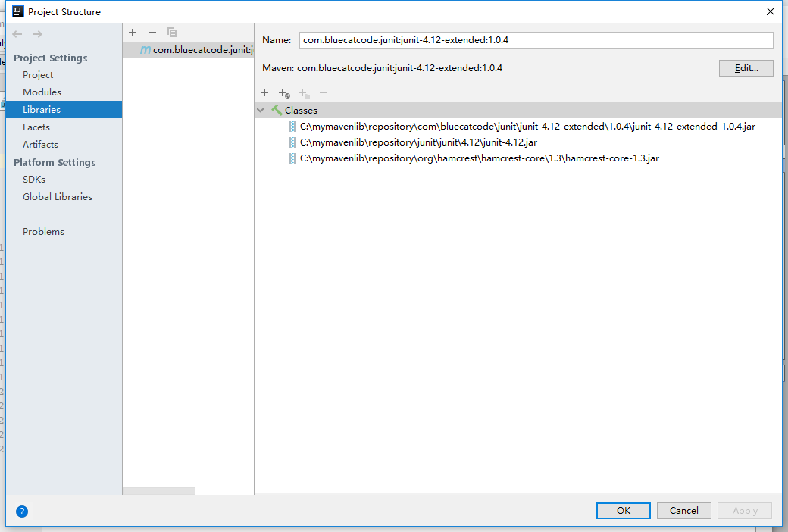
Task: Add a class root to the library
Action: click(264, 92)
